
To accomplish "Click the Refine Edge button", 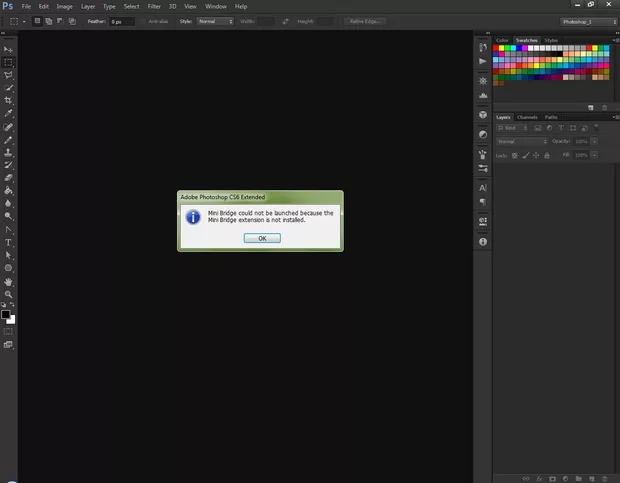I will point(364,21).
